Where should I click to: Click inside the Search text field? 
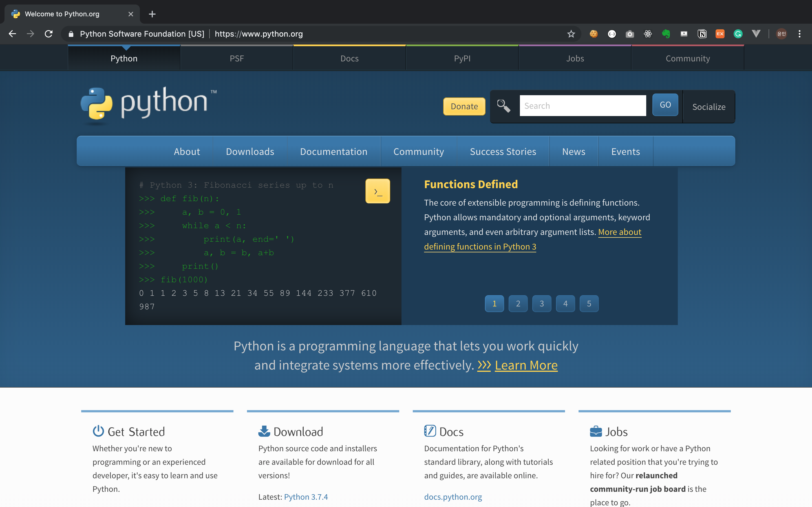point(582,106)
